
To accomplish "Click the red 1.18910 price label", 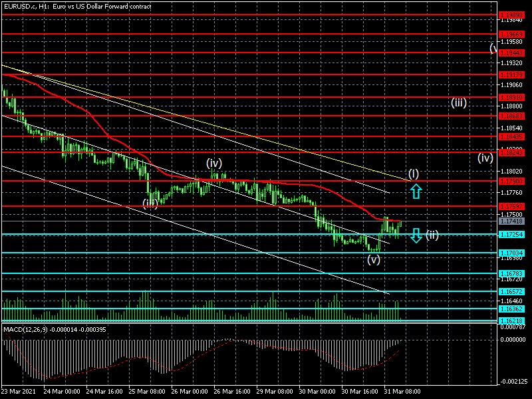I will (511, 97).
